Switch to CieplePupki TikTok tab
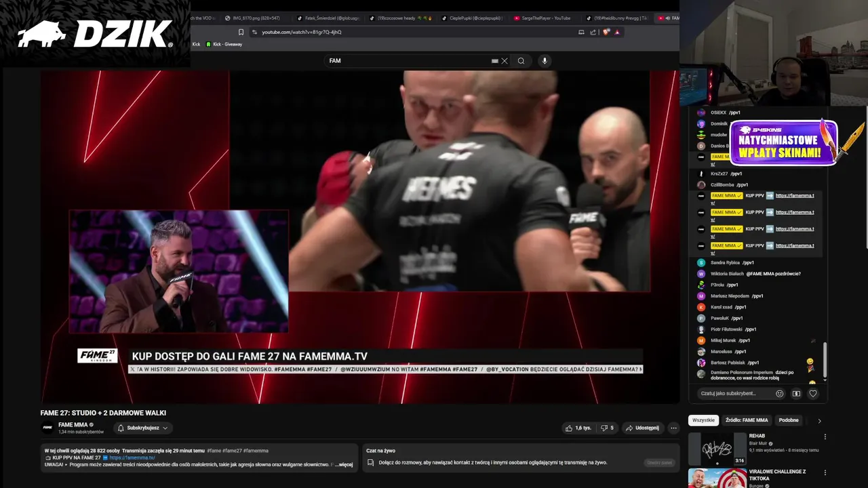Image resolution: width=868 pixels, height=488 pixels. coord(473,18)
